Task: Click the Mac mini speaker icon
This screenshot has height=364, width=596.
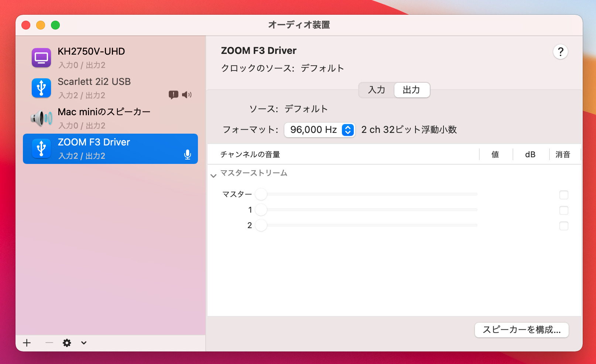Action: [41, 119]
